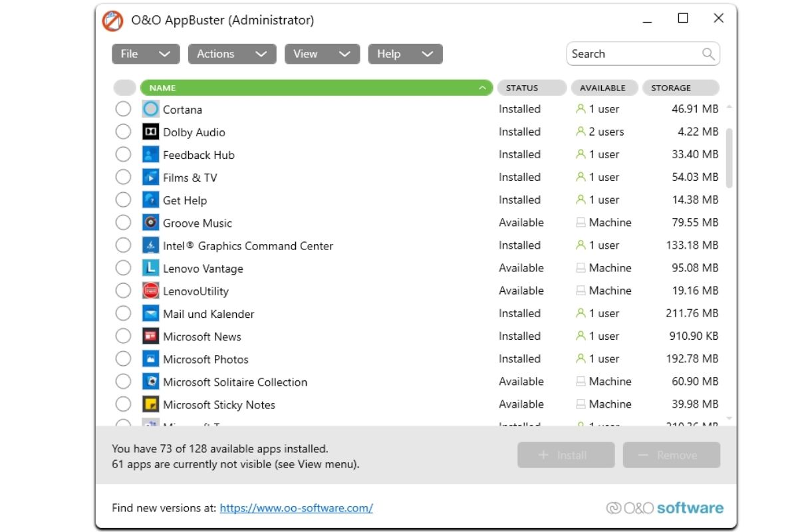Tick the Get Help checkbox
This screenshot has width=798, height=532.
point(123,199)
